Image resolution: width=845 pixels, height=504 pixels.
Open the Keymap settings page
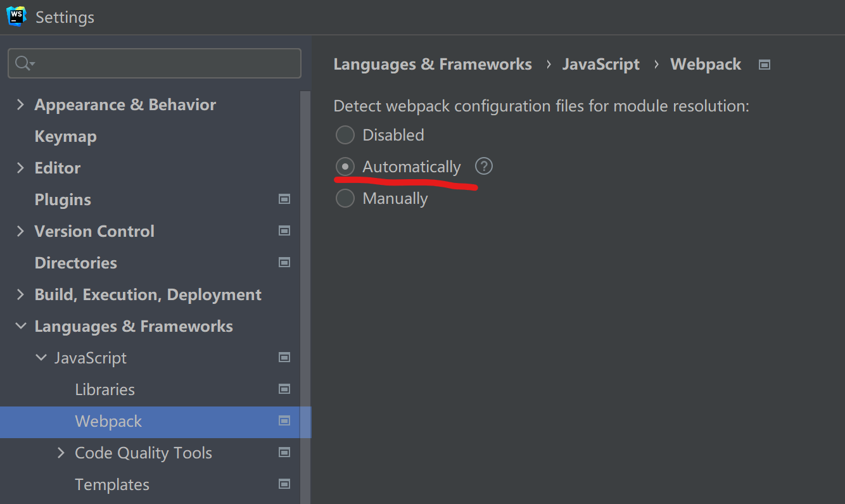click(x=65, y=135)
